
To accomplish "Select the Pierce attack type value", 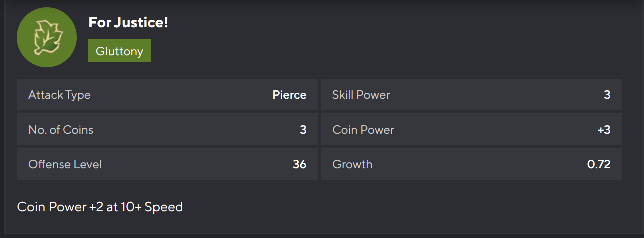I will pos(289,95).
